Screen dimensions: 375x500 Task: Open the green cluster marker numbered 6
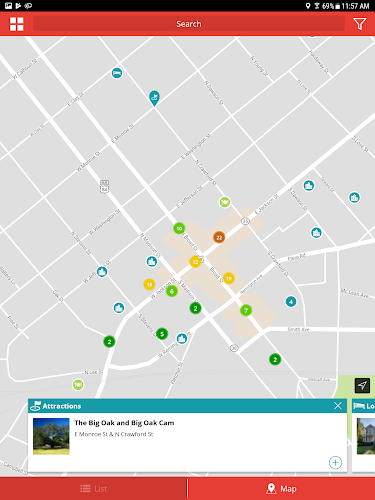(x=172, y=291)
